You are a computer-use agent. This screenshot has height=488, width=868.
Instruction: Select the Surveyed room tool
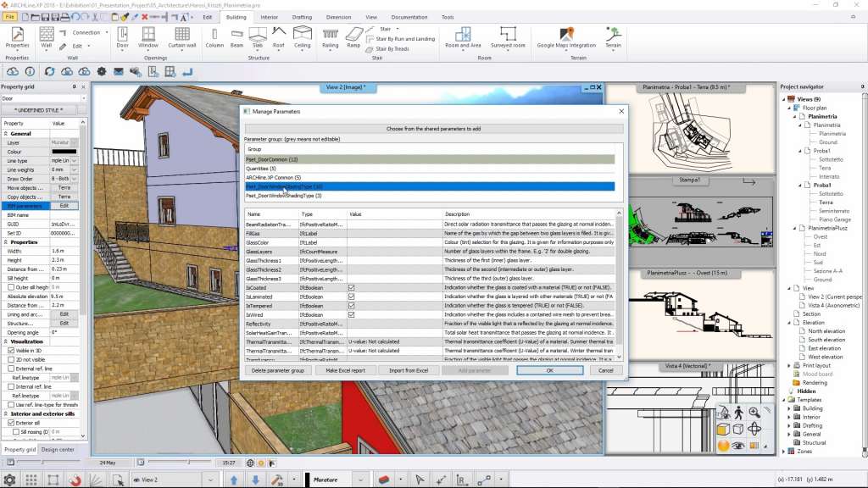[x=508, y=37]
